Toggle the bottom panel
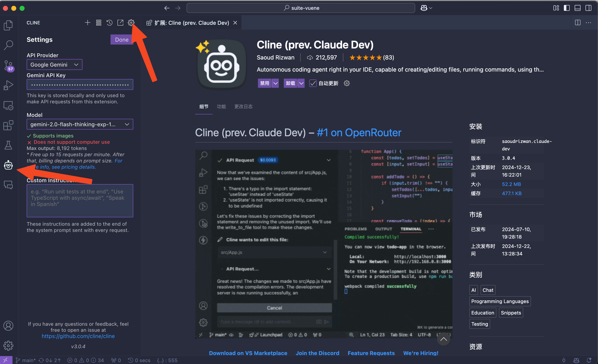 click(x=578, y=8)
